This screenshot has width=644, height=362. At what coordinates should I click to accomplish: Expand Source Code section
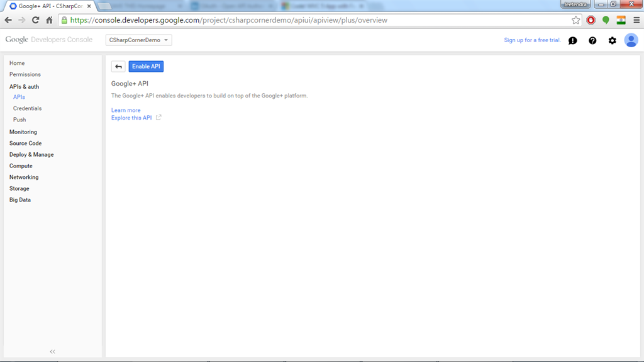pos(25,143)
